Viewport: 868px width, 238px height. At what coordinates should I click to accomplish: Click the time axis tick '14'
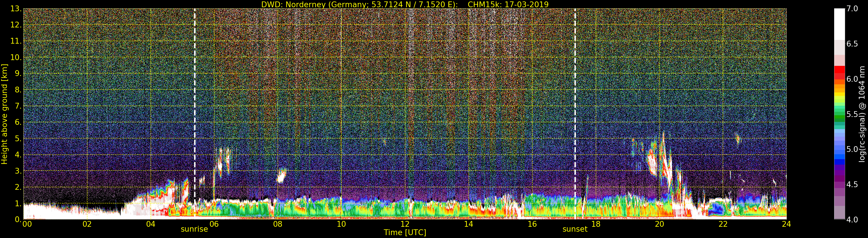(469, 224)
